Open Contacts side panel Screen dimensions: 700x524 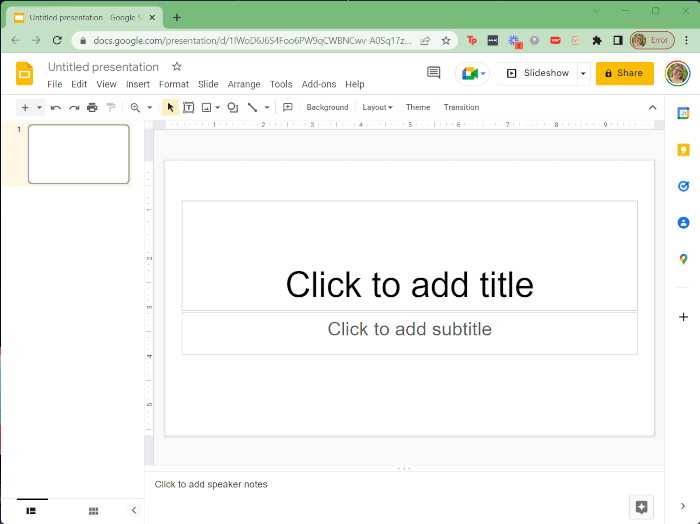(683, 222)
